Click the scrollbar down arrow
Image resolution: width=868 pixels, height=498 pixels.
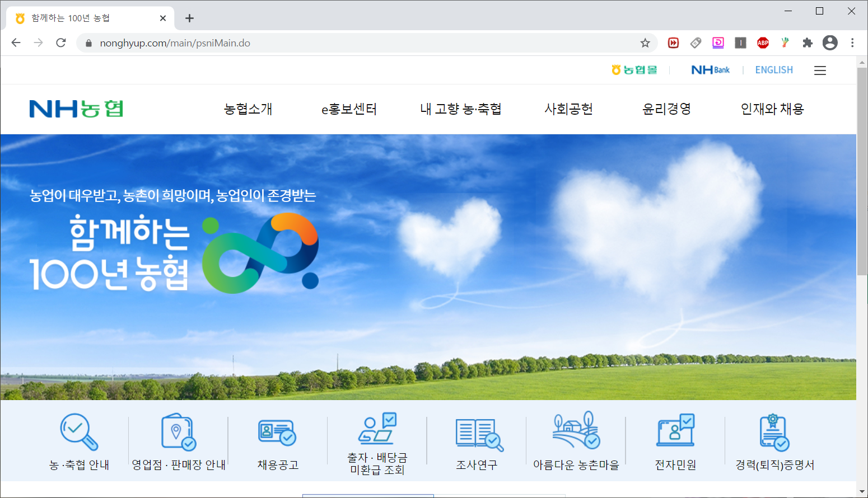coord(862,492)
